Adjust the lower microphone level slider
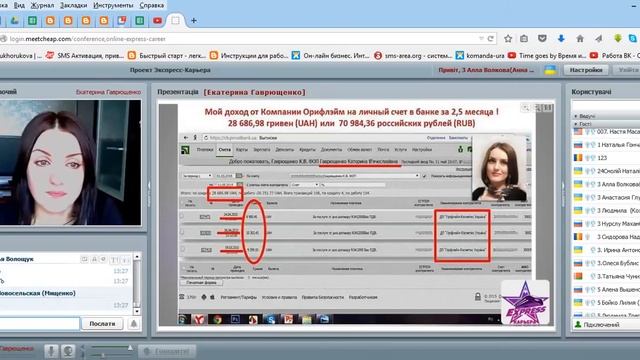The image size is (640, 360). pos(111,356)
